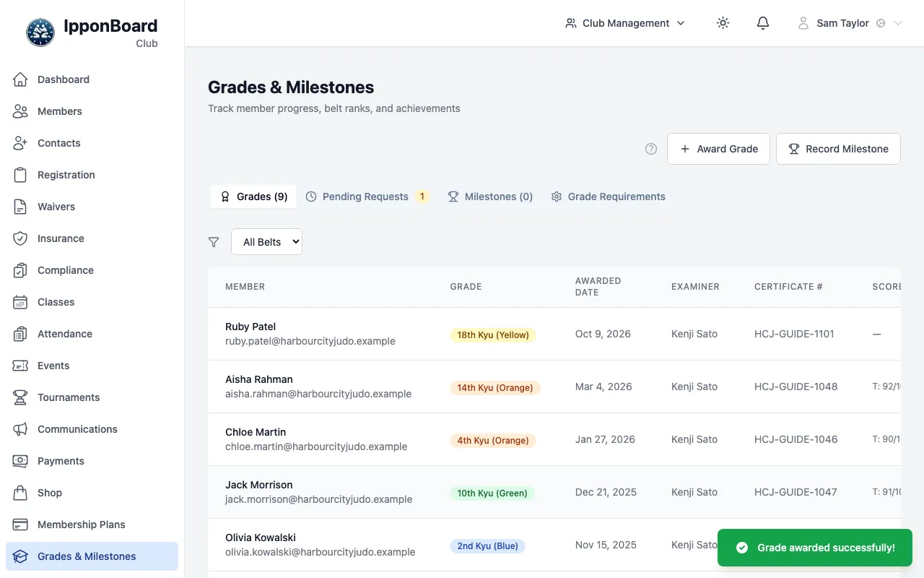Open the Contacts sidebar item

tap(92, 143)
